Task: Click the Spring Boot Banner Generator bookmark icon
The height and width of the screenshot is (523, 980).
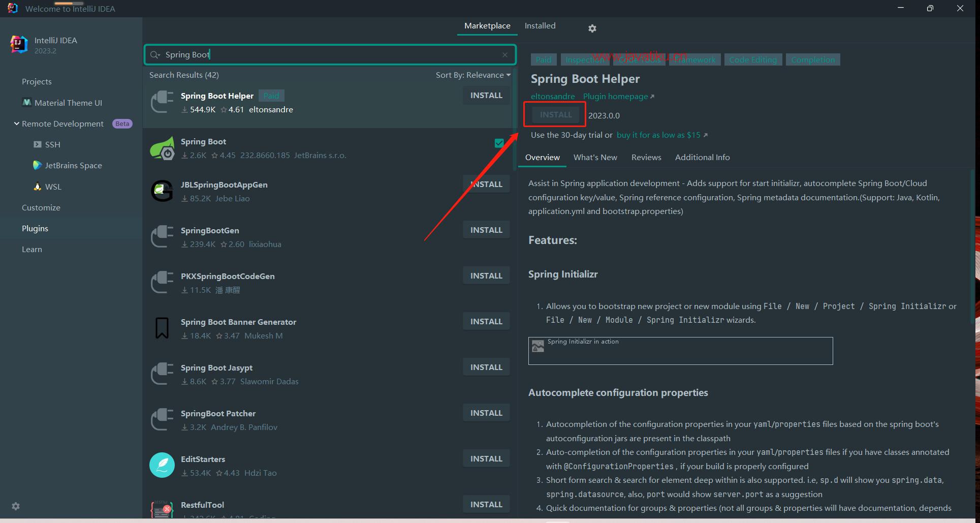Action: [x=162, y=328]
